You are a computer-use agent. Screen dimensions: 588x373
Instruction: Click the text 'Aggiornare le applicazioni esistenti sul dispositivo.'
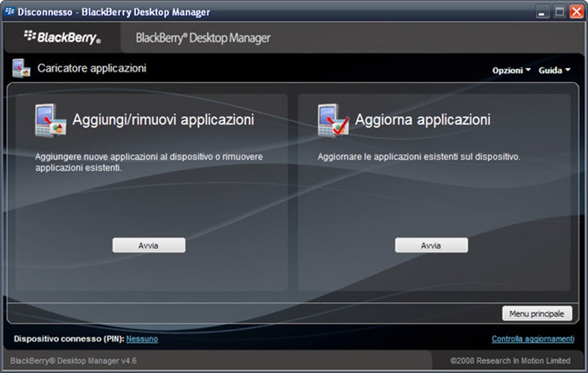[419, 157]
